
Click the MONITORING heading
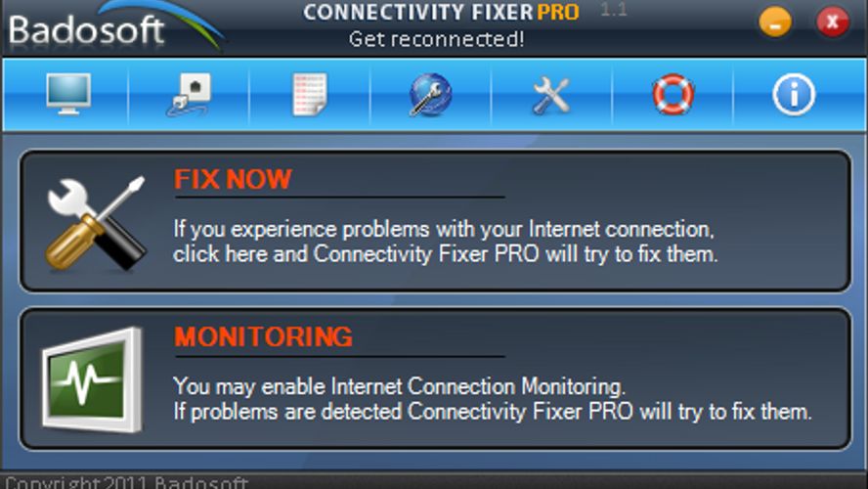click(x=264, y=336)
